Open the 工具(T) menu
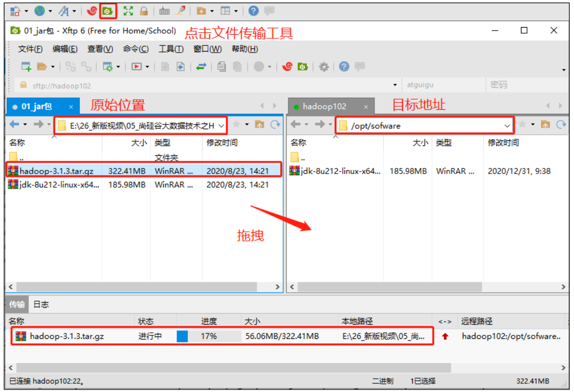This screenshot has height=392, width=574. point(171,49)
